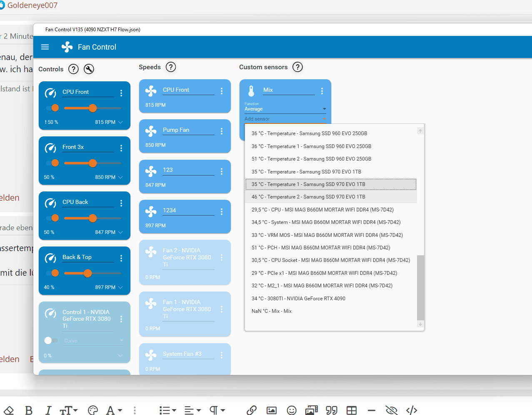The width and height of the screenshot is (532, 415).
Task: Click the fan icon on Pump Fan speed card
Action: (151, 131)
